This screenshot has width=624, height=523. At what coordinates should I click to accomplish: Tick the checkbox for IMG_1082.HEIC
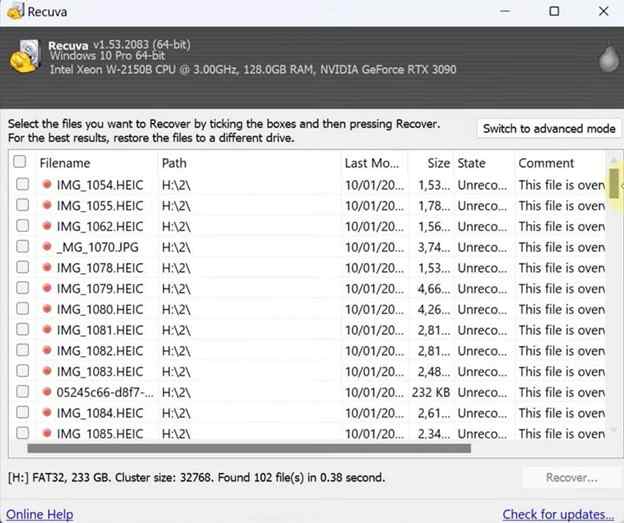tap(23, 350)
